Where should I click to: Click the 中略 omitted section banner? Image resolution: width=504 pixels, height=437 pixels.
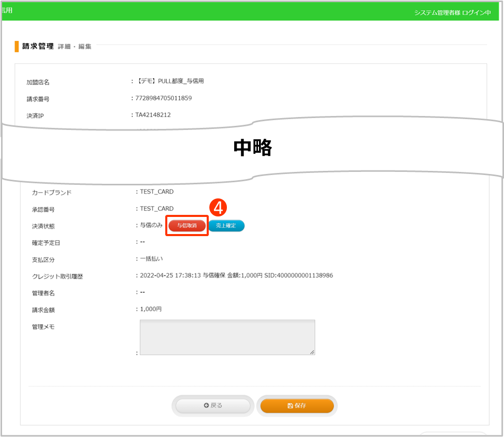[x=252, y=149]
